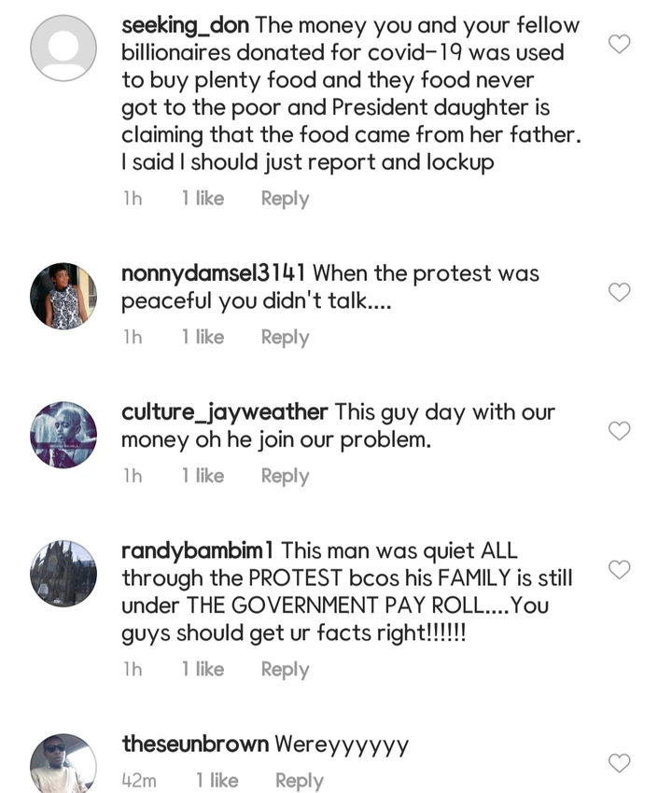Screen dimensions: 672x793
Task: Reply to culture_jayweather's comment
Action: [285, 476]
